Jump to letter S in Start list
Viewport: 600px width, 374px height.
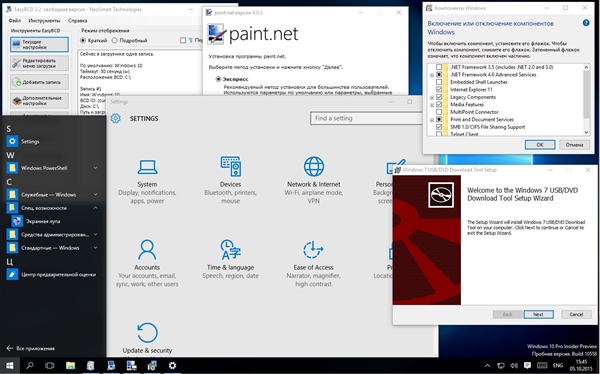point(9,129)
